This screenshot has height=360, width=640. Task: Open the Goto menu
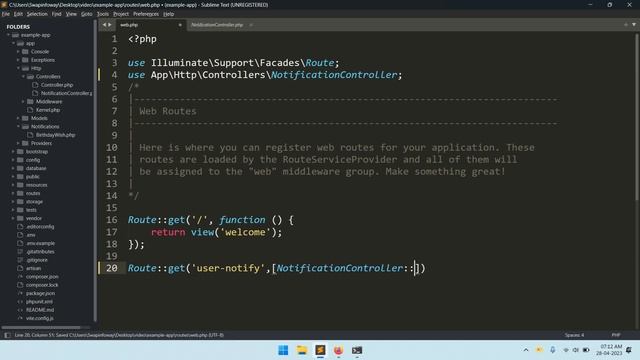click(x=87, y=14)
